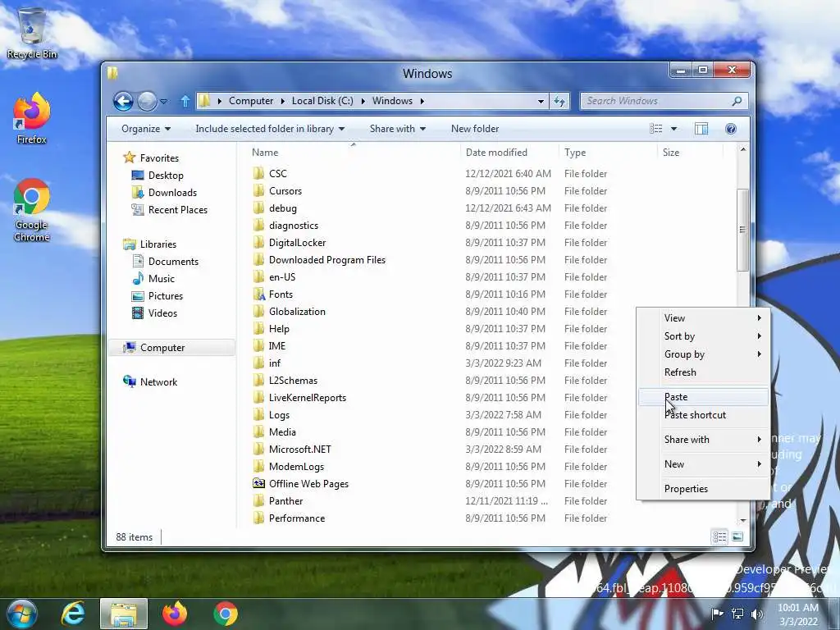This screenshot has width=840, height=630.
Task: Go up one folder level arrow
Action: tap(185, 101)
